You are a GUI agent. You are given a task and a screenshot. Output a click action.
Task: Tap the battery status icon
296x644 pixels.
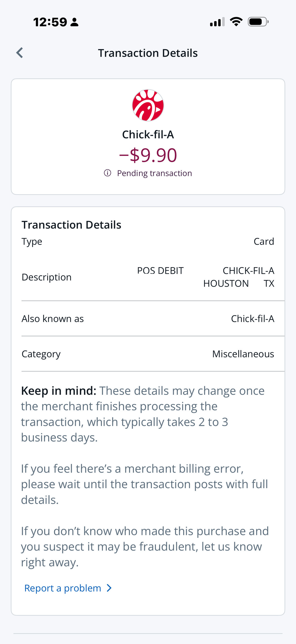pos(258,22)
